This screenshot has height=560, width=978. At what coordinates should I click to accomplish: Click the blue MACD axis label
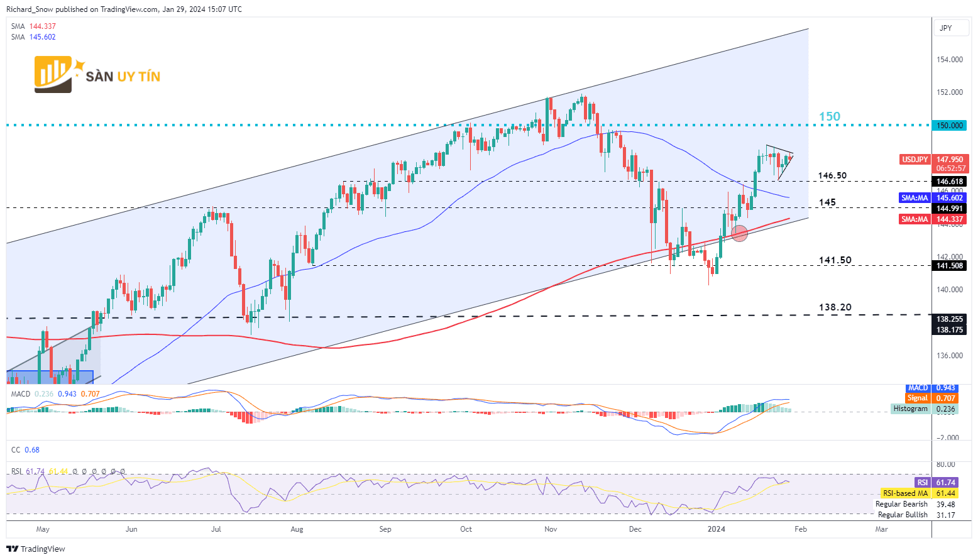point(918,388)
